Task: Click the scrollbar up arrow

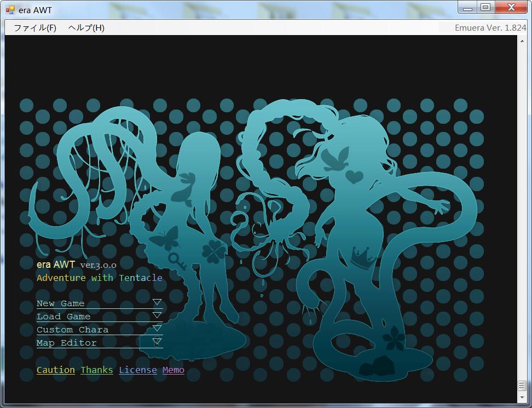Action: 522,41
